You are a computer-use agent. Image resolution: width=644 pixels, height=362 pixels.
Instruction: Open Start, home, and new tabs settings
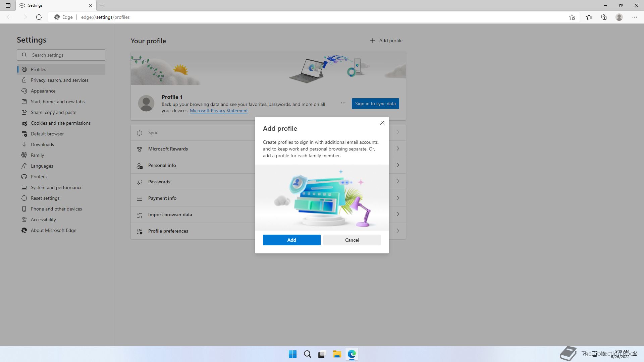(x=61, y=102)
